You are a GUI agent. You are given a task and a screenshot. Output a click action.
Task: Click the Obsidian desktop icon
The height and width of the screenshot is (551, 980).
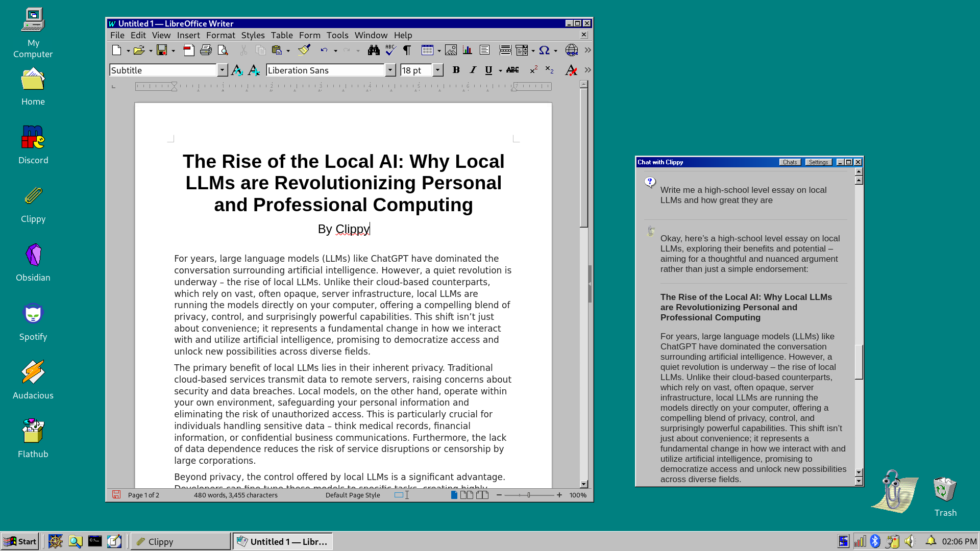(33, 263)
